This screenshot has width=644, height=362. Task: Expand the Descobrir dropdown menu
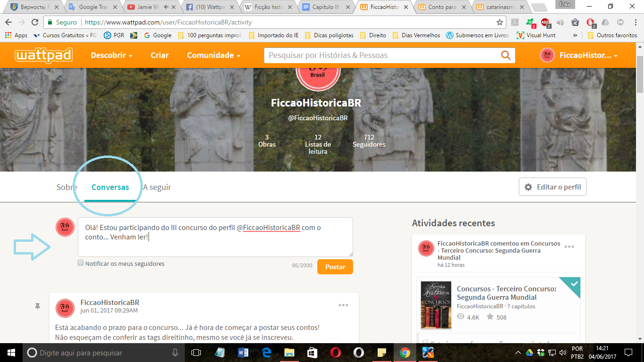[112, 55]
